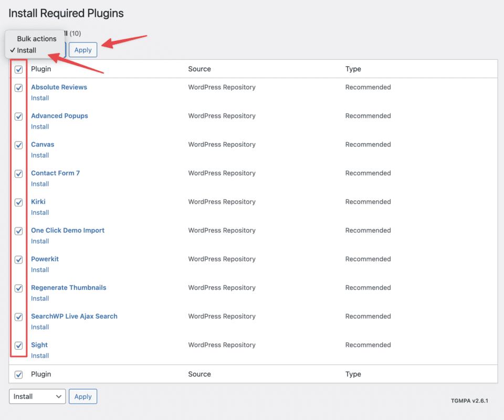Deselect the Sight plugin checkbox
504x420 pixels.
coord(19,345)
